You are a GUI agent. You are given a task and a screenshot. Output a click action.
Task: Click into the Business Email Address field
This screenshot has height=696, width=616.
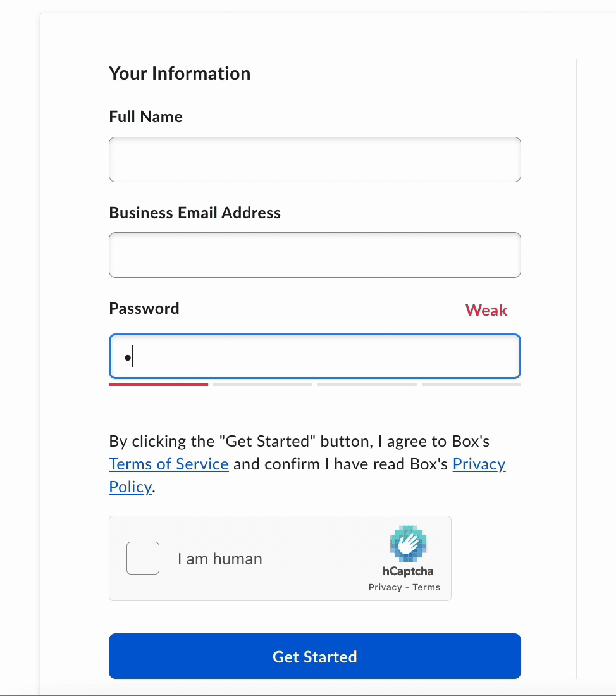(315, 255)
